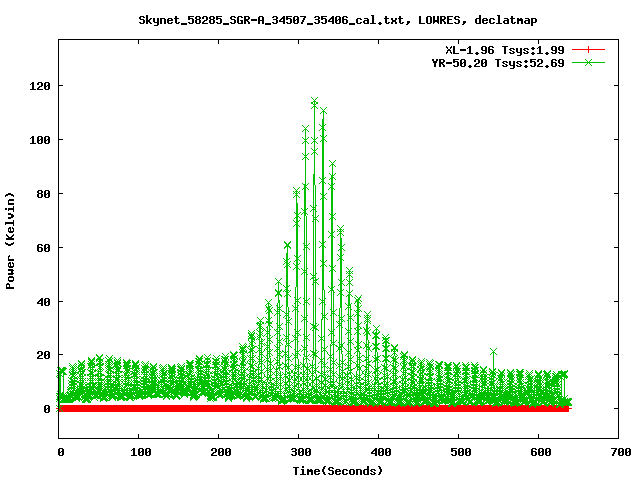Click the Power (Kelvin) y-axis label
640x480 pixels.
tap(10, 241)
